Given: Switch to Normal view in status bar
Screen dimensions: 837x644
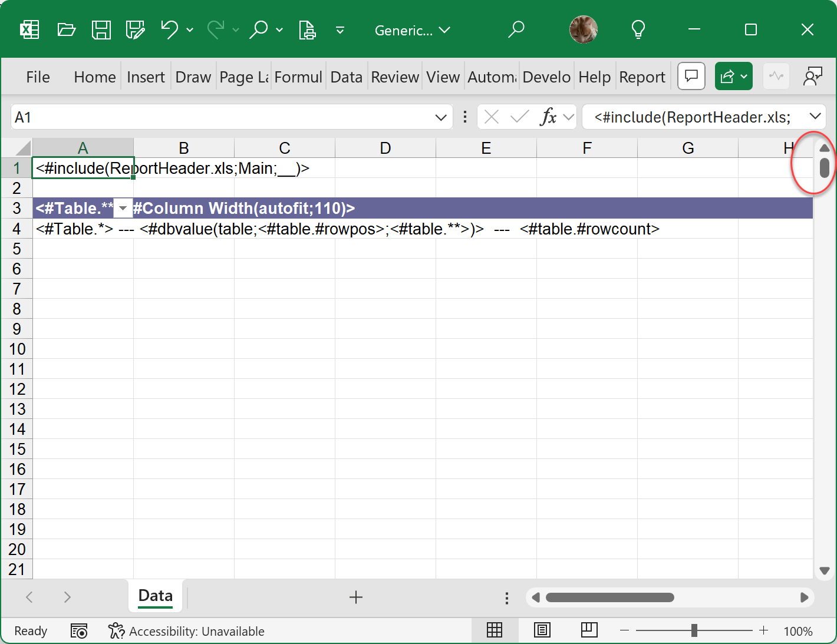Looking at the screenshot, I should pos(495,630).
